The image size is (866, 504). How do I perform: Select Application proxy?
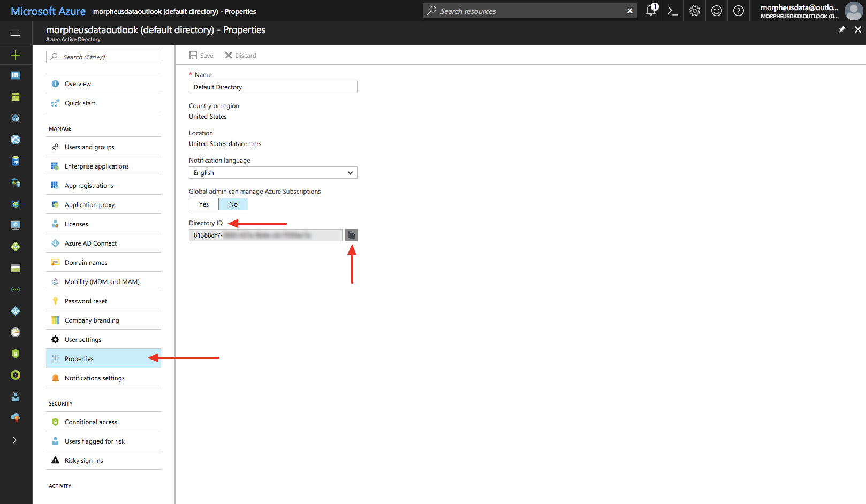tap(104, 205)
